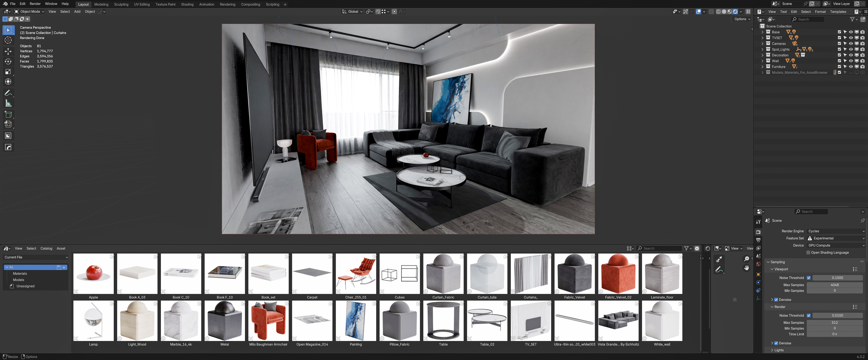Screen dimensions: 868x360
Task: Open the viewport Options dropdown button
Action: tap(742, 19)
